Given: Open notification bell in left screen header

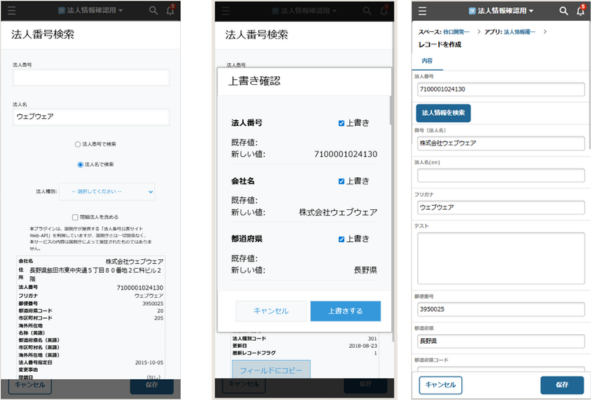Looking at the screenshot, I should (171, 10).
